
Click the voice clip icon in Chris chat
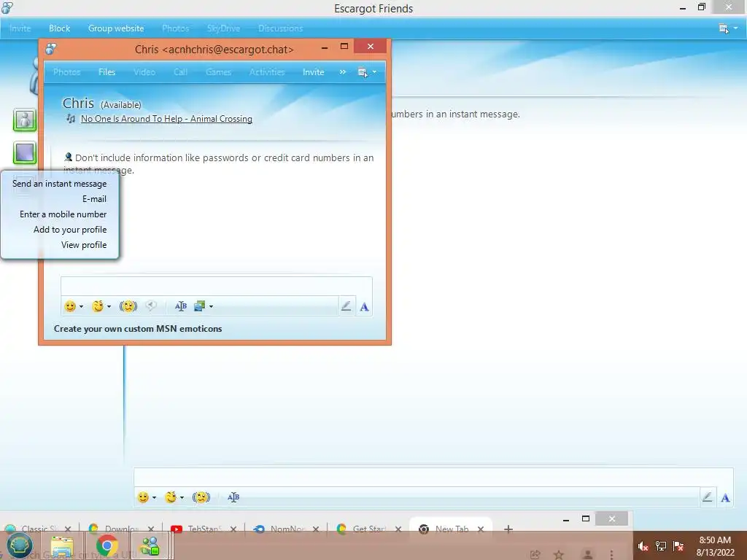[150, 306]
